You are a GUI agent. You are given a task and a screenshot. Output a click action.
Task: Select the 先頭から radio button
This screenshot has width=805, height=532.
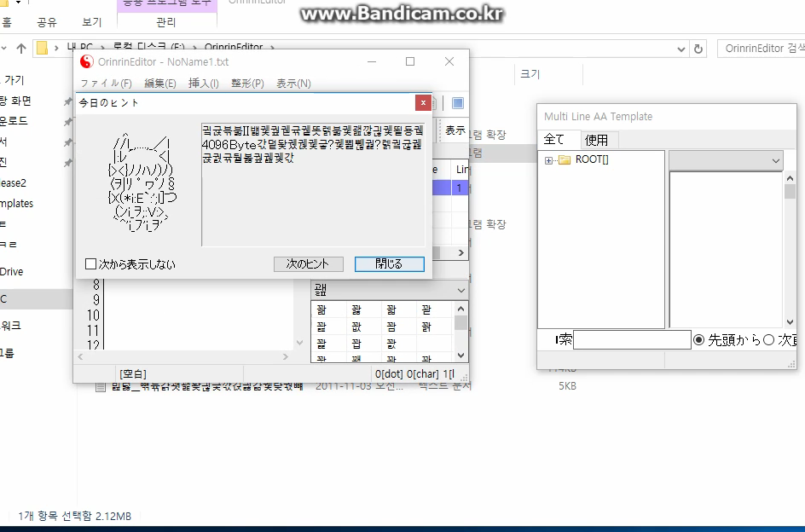click(699, 339)
